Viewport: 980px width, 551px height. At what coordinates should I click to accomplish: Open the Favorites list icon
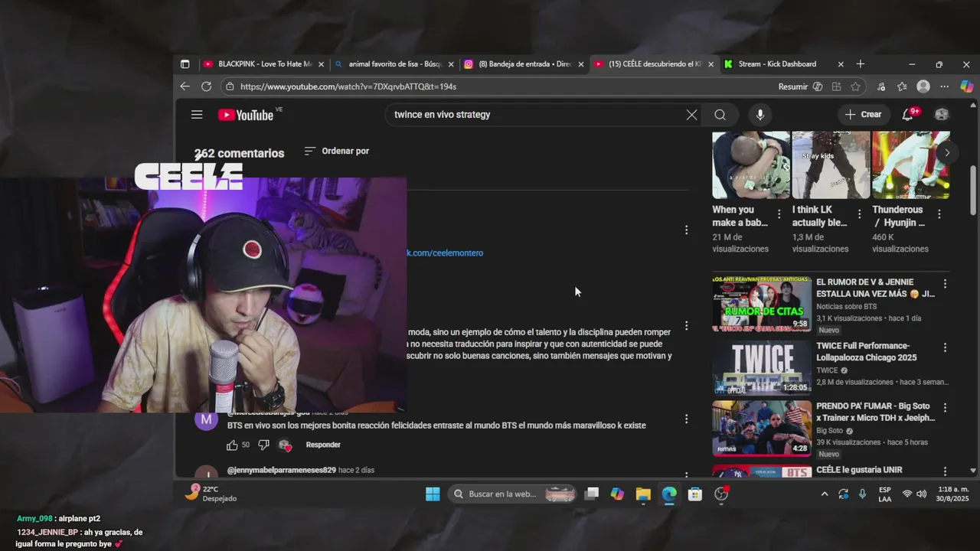point(902,86)
